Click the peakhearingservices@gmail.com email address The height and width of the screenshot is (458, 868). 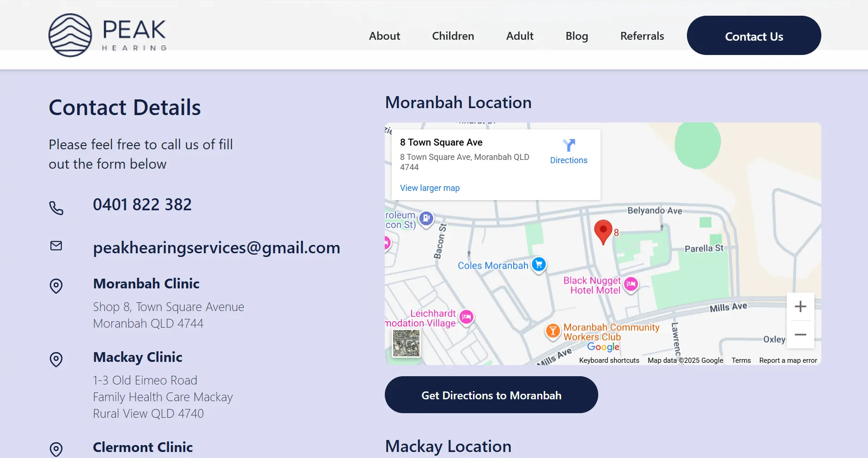216,248
